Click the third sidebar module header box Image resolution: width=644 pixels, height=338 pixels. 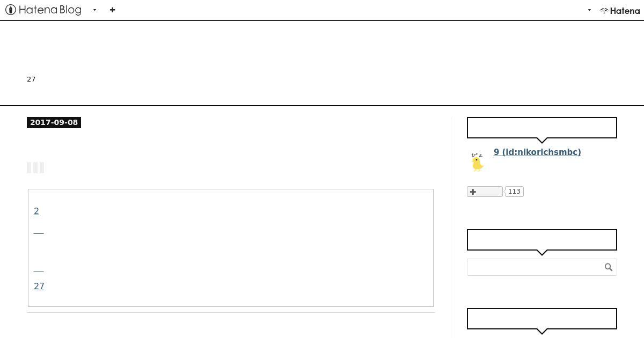click(x=542, y=319)
